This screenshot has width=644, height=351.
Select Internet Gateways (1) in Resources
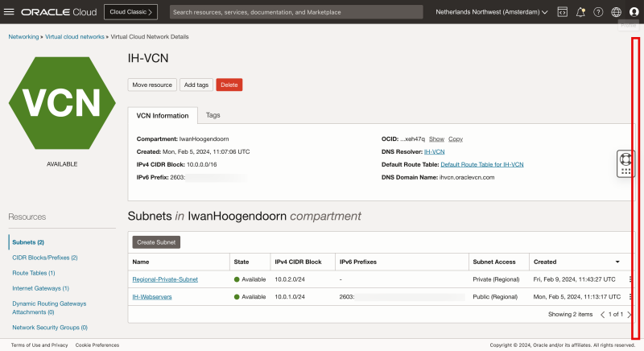tap(41, 288)
